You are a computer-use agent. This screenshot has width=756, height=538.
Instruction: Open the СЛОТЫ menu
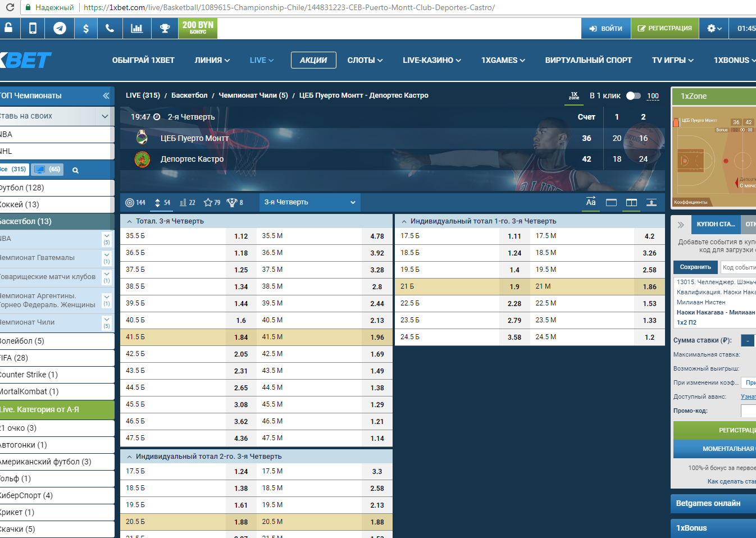coord(365,60)
